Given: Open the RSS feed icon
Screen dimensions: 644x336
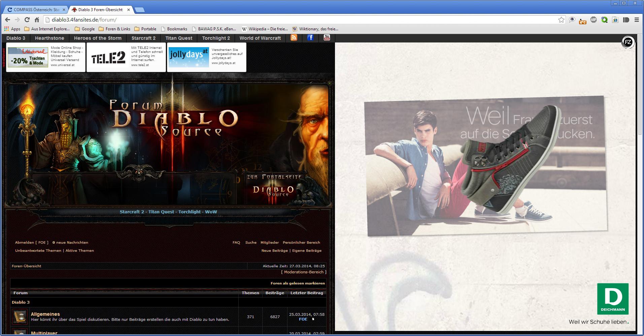Looking at the screenshot, I should [x=294, y=38].
